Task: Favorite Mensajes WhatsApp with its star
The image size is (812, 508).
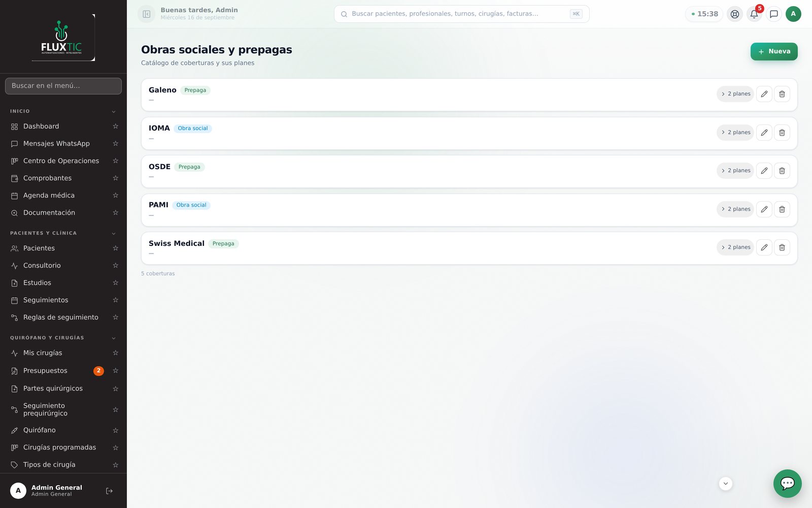Action: [115, 144]
